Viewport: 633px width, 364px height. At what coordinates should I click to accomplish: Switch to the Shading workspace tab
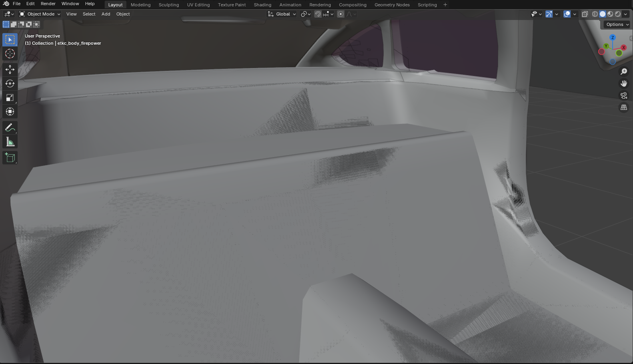(x=263, y=5)
